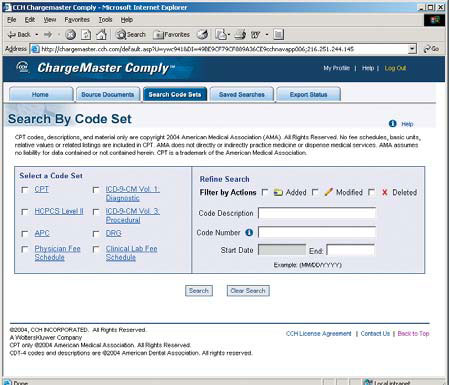This screenshot has width=450, height=385.
Task: Click the Go button by the address bar
Action: point(431,49)
